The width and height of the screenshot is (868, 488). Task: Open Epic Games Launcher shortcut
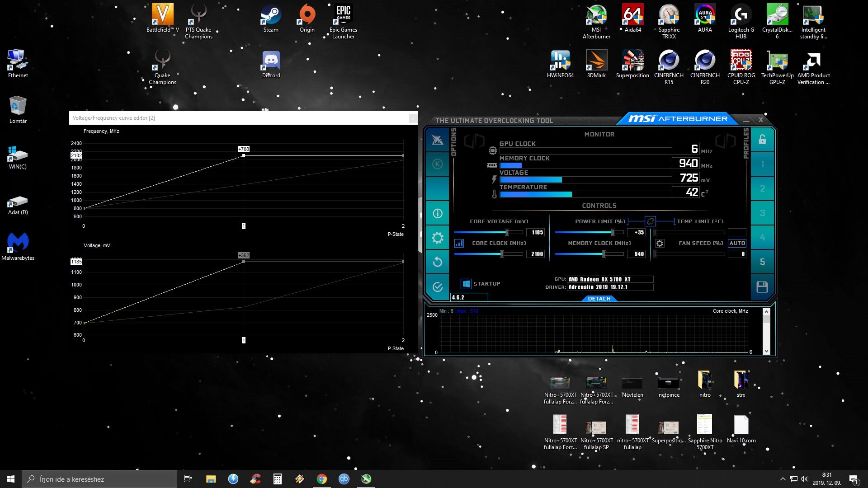tap(343, 21)
